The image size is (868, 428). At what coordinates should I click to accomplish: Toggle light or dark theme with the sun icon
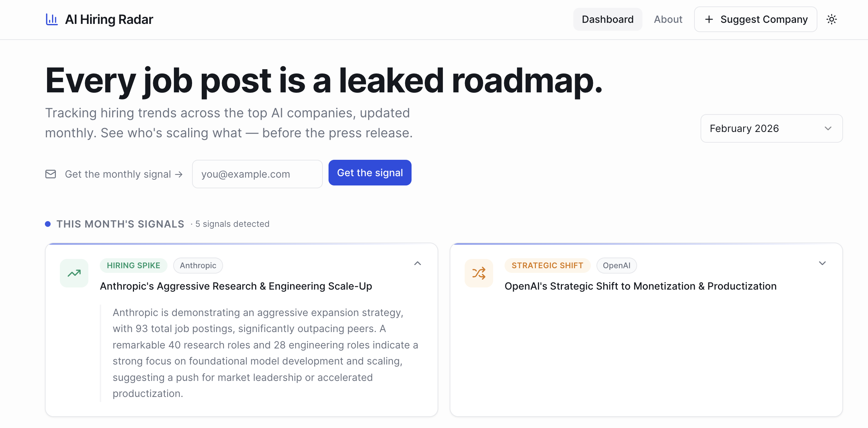click(x=832, y=19)
